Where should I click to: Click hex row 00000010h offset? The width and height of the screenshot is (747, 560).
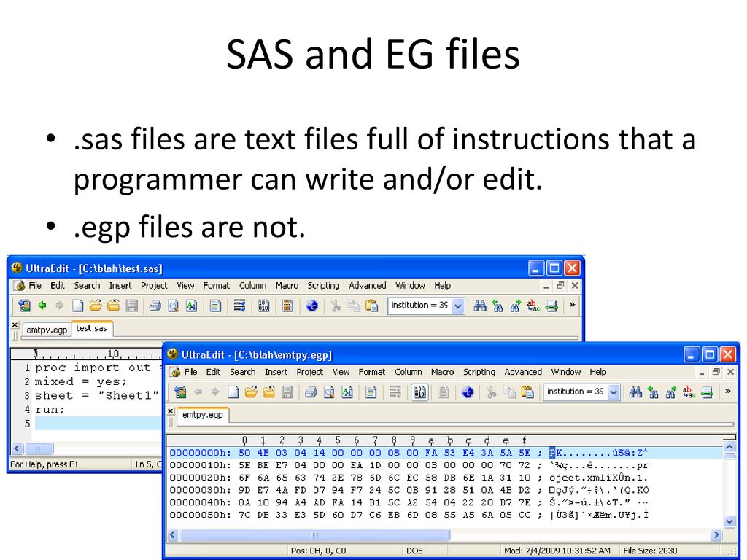[200, 465]
